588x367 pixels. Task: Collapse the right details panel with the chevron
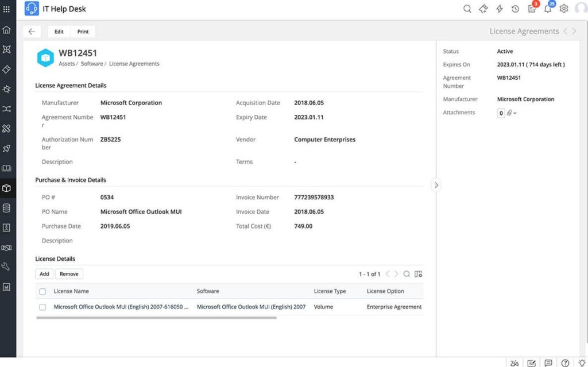pyautogui.click(x=436, y=185)
